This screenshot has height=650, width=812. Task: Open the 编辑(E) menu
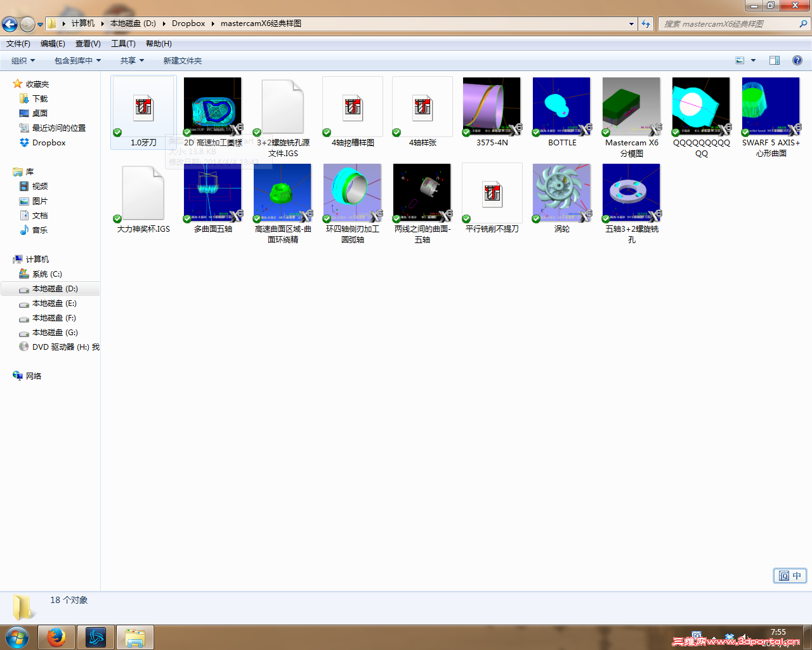tap(53, 44)
